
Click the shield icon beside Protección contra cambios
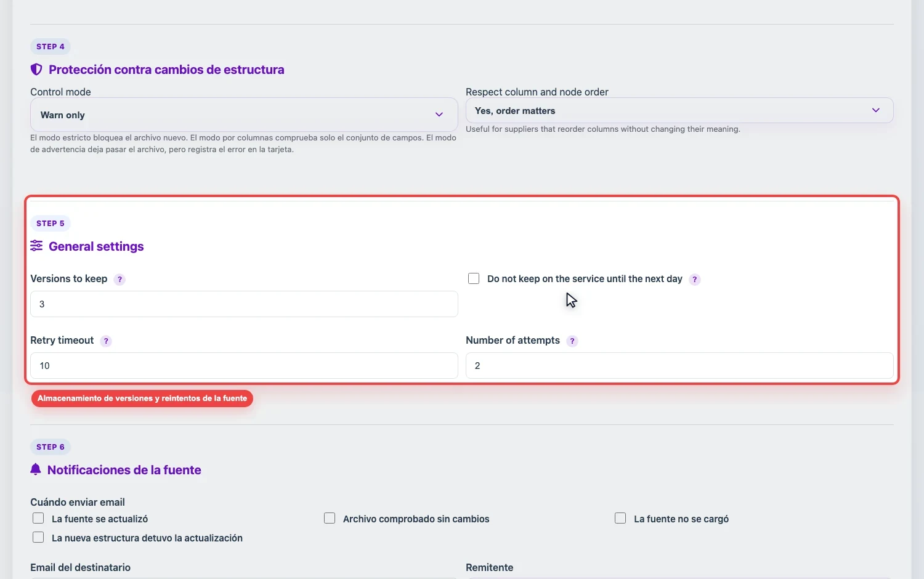coord(36,70)
